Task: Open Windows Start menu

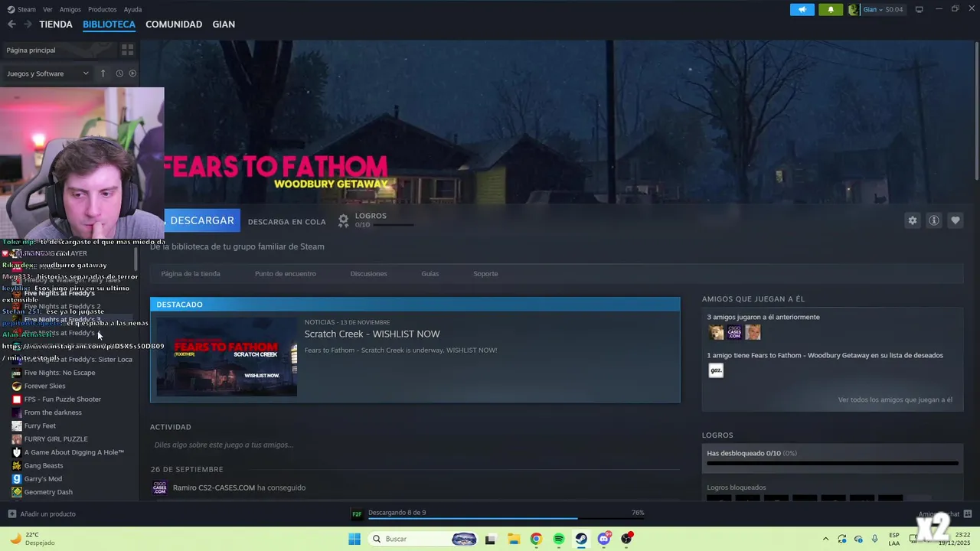Action: click(354, 539)
